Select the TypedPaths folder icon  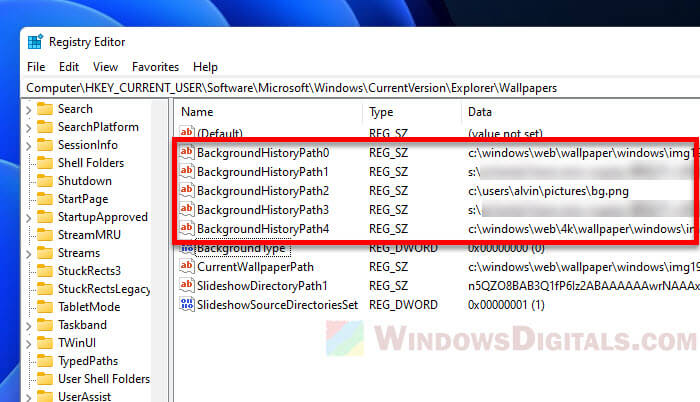click(45, 361)
